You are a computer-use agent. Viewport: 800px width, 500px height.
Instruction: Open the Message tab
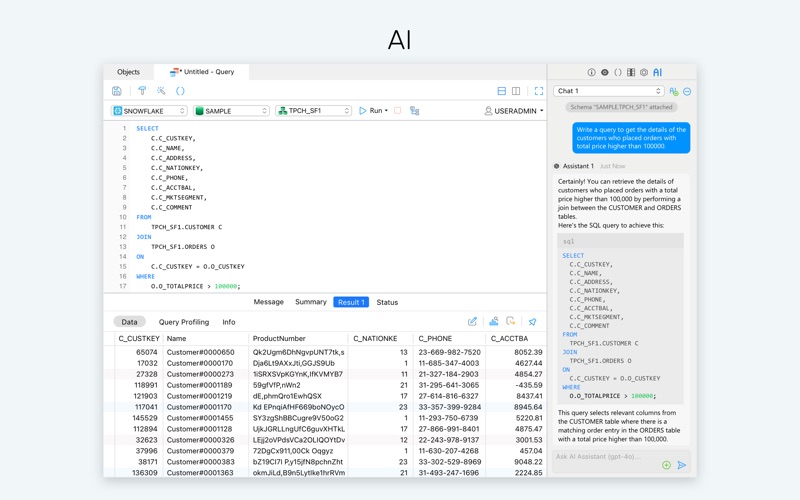268,302
